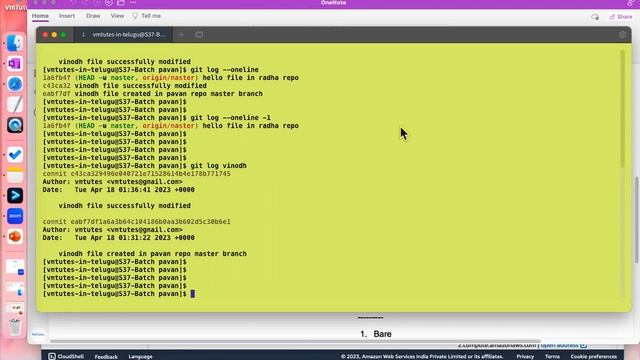
Task: Launch Zoom from the dock
Action: click(15, 216)
